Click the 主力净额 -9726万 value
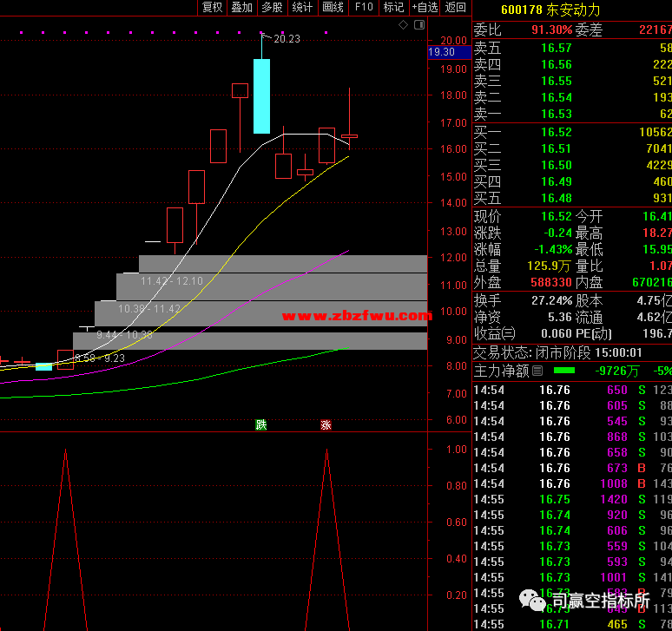Screen dimensions: 672x631 tap(619, 371)
